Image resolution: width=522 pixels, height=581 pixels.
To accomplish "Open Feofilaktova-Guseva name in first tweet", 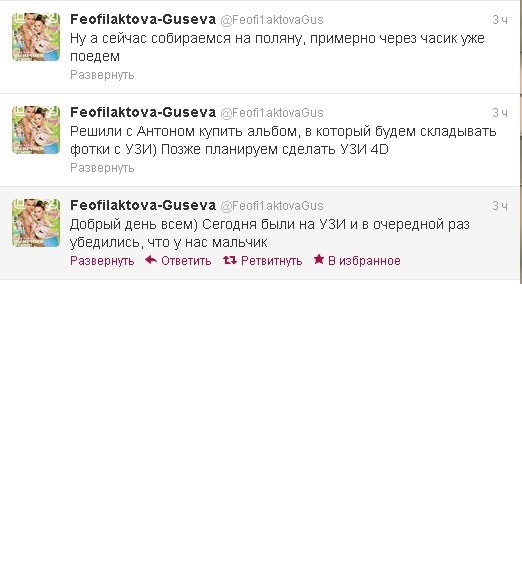I will (143, 19).
